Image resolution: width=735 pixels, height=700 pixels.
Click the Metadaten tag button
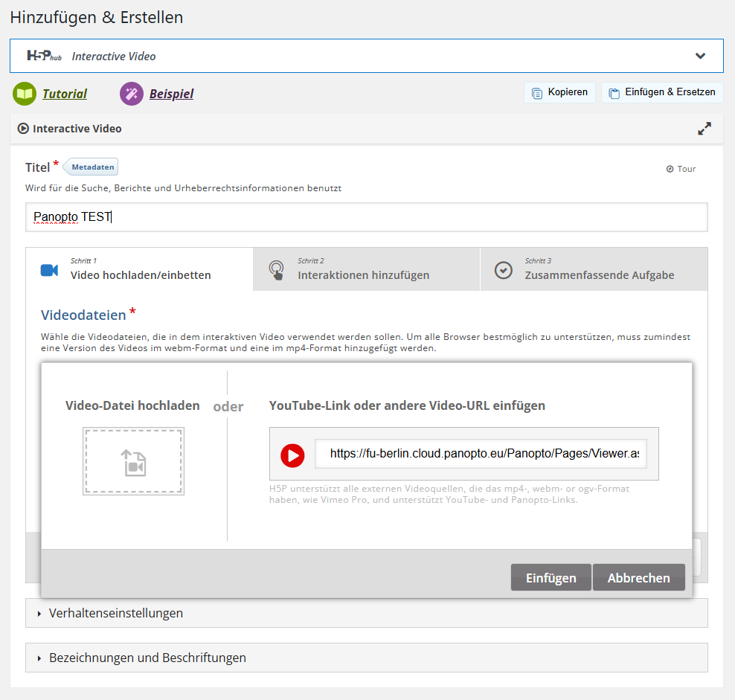coord(92,167)
